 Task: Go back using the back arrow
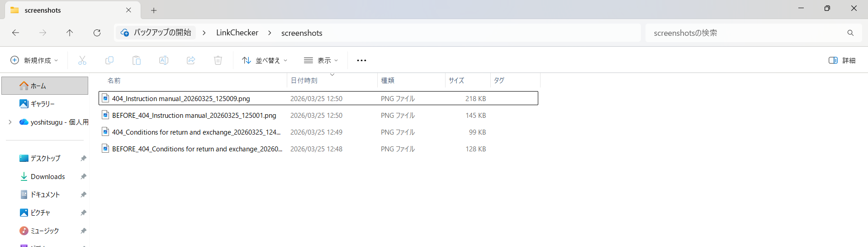coord(15,33)
